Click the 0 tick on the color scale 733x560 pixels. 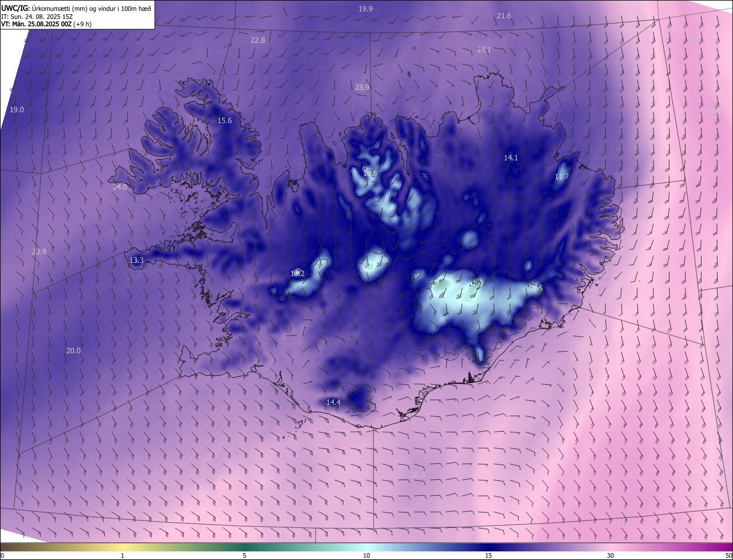click(x=2, y=555)
